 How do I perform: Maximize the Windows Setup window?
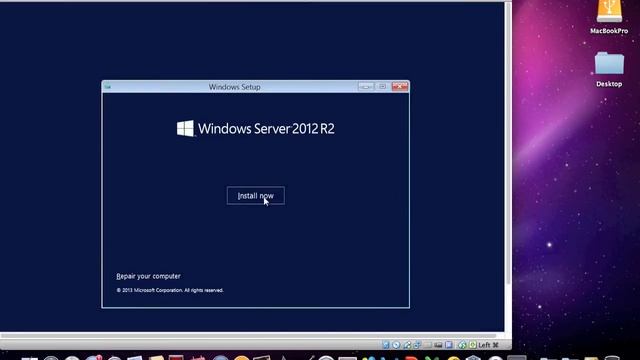[382, 87]
